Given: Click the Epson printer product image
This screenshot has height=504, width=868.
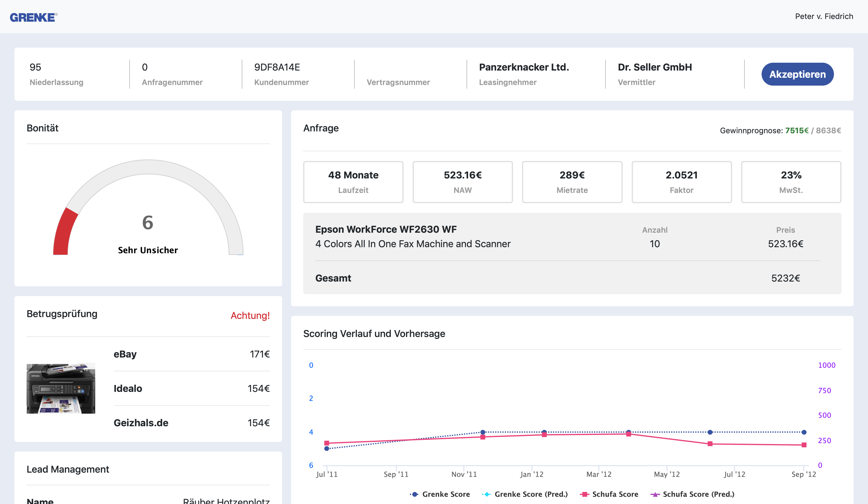Looking at the screenshot, I should (61, 388).
